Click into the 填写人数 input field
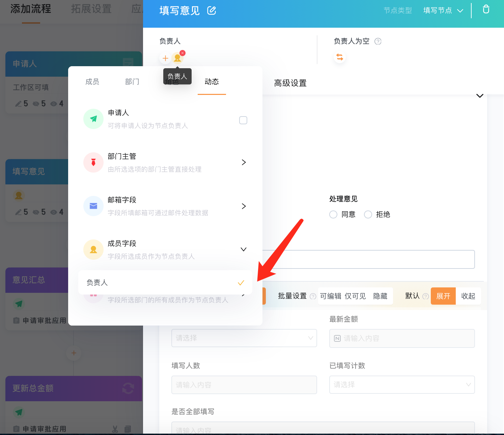The width and height of the screenshot is (504, 435). (244, 385)
